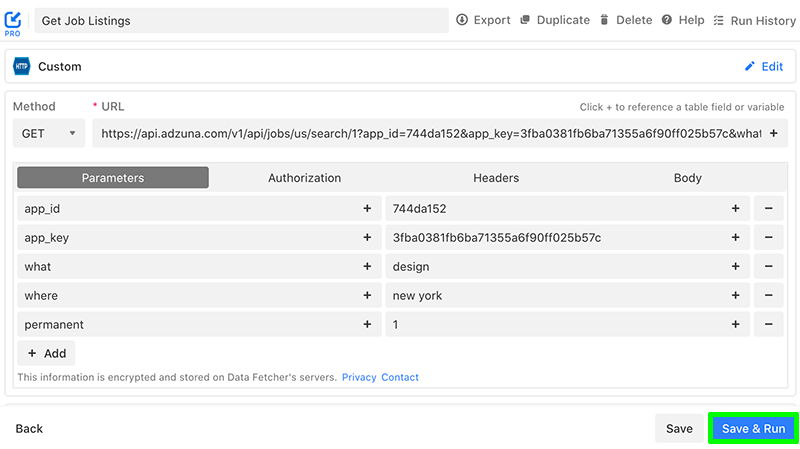Click plus in 'design' value field
The height and width of the screenshot is (449, 800).
(x=735, y=266)
